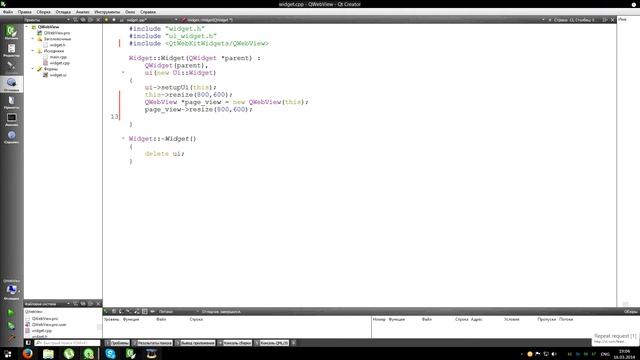
Task: Collapse the headers folder in project tree
Action: click(x=33, y=39)
